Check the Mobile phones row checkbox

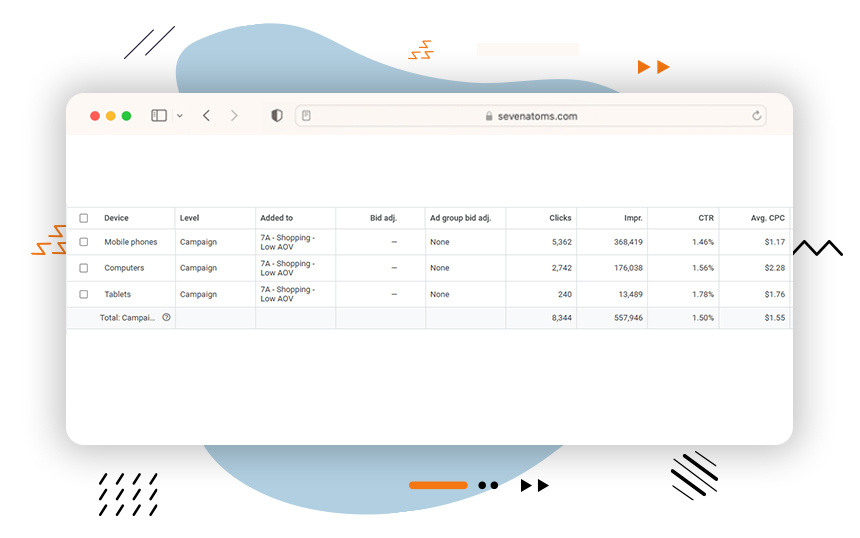pos(84,242)
